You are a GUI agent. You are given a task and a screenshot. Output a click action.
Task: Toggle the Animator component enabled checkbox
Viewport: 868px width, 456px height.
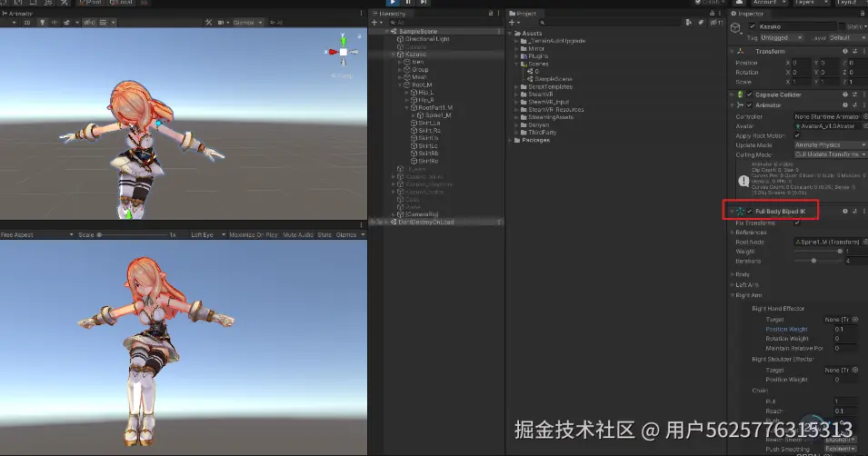coord(750,105)
